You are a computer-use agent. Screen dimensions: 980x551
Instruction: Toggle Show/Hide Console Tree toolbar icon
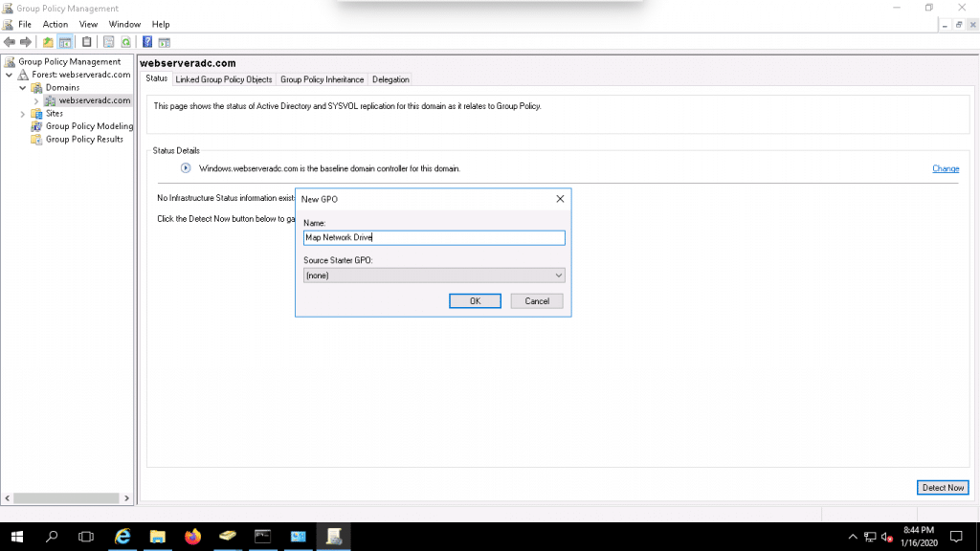(65, 42)
